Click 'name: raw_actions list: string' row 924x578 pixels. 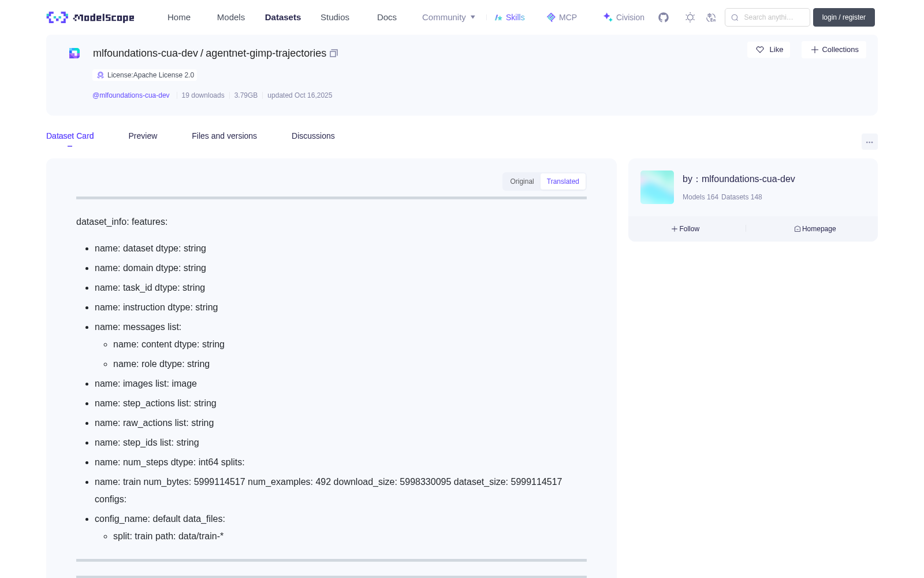click(x=154, y=423)
